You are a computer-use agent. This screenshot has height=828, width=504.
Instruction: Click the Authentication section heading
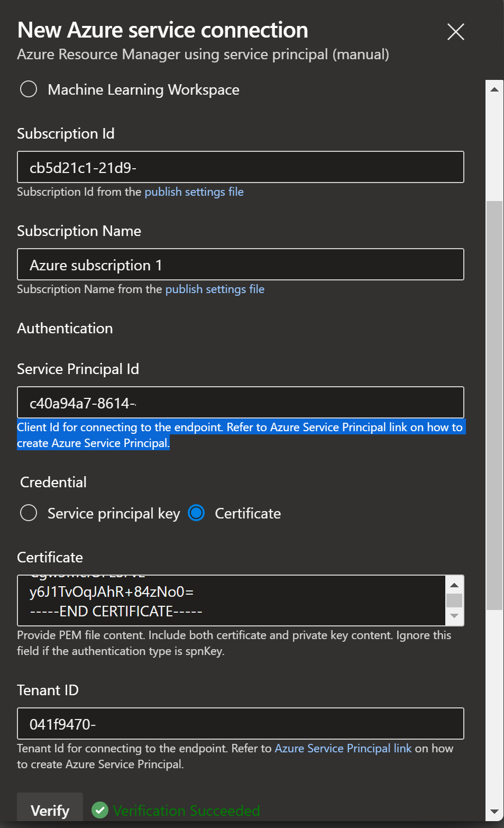pos(65,328)
